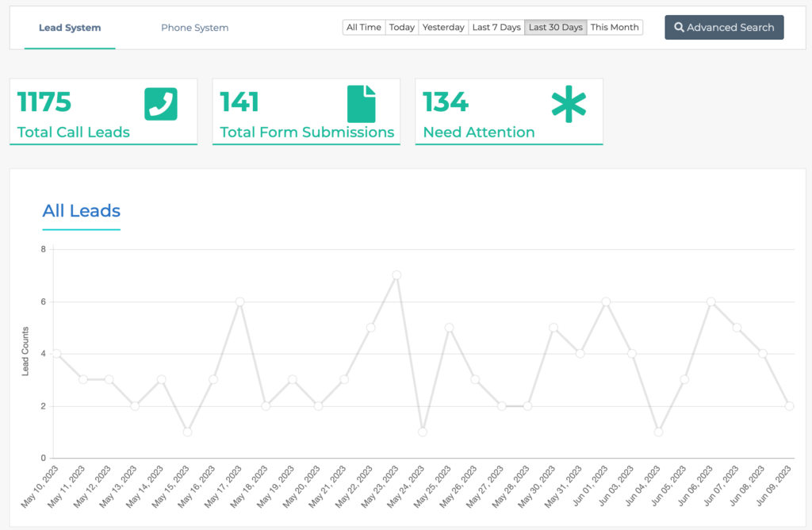Switch to the Phone System tab
The width and height of the screenshot is (812, 530).
click(x=194, y=27)
